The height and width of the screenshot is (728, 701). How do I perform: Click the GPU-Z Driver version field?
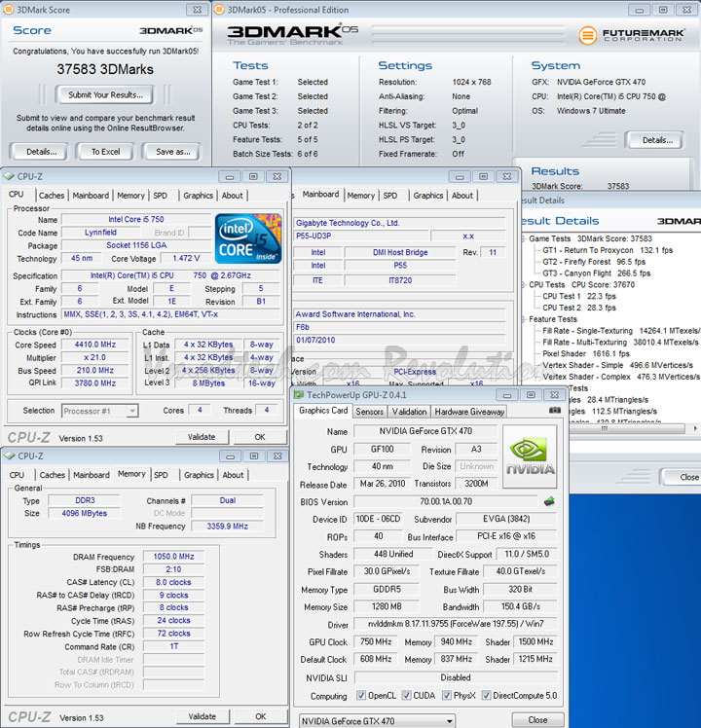pyautogui.click(x=456, y=624)
